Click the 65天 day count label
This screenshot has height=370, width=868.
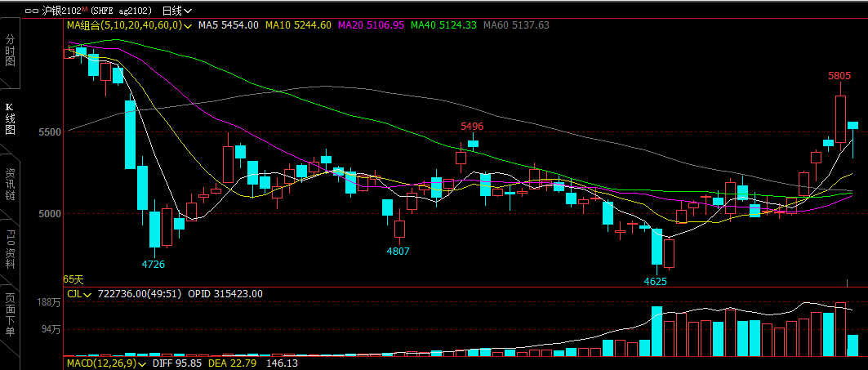coord(73,279)
